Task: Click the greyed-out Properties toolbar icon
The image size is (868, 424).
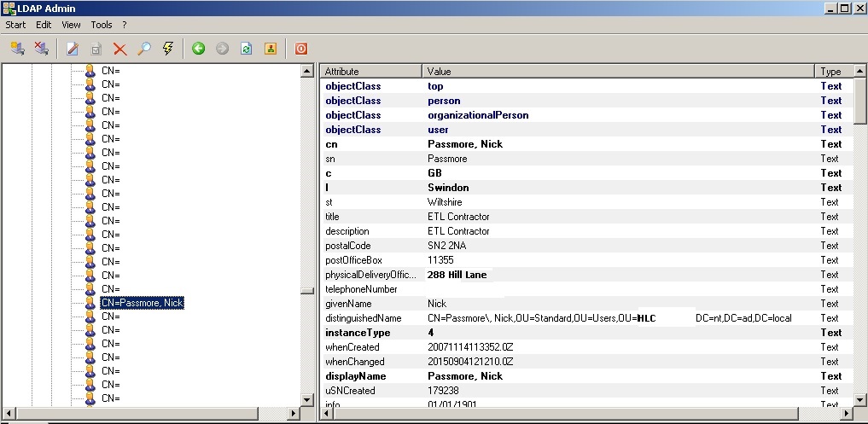Action: [x=96, y=49]
